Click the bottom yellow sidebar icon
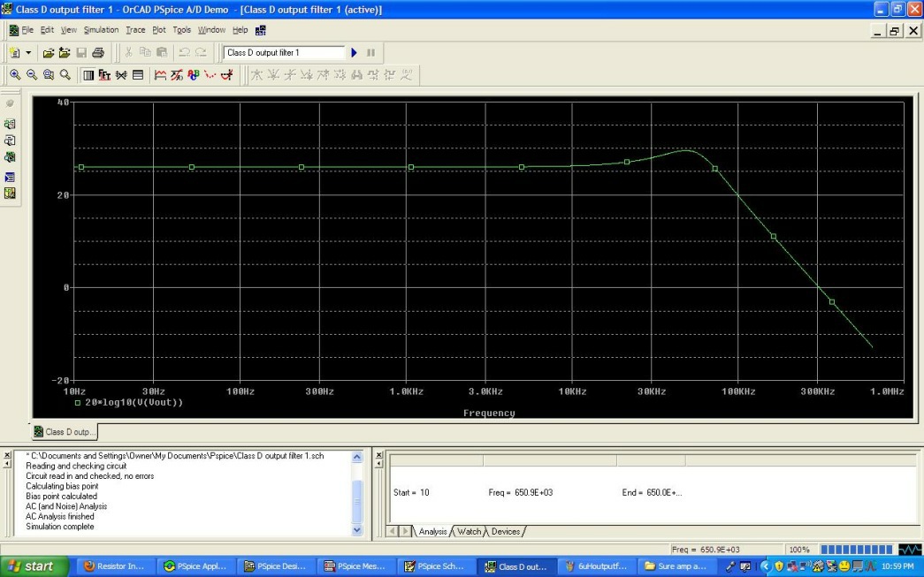 pyautogui.click(x=10, y=194)
